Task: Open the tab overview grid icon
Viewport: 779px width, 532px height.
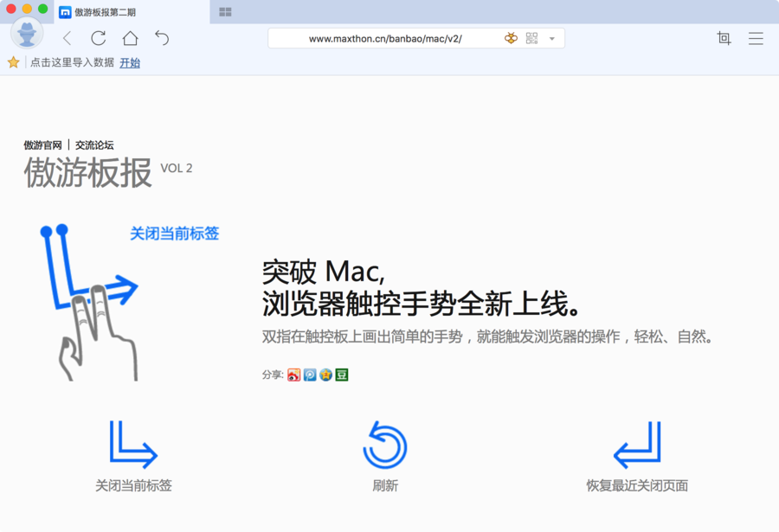Action: 225,12
